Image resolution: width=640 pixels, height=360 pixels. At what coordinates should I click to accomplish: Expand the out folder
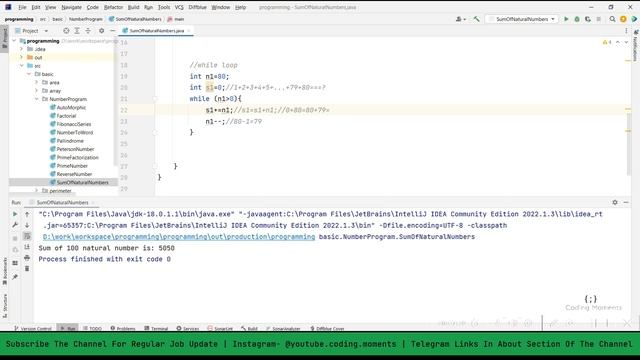pos(22,58)
